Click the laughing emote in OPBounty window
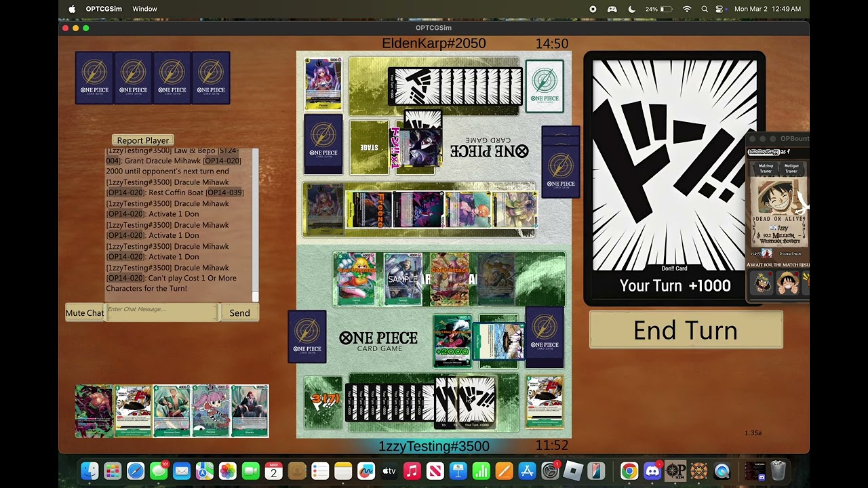868x488 pixels. 763,282
